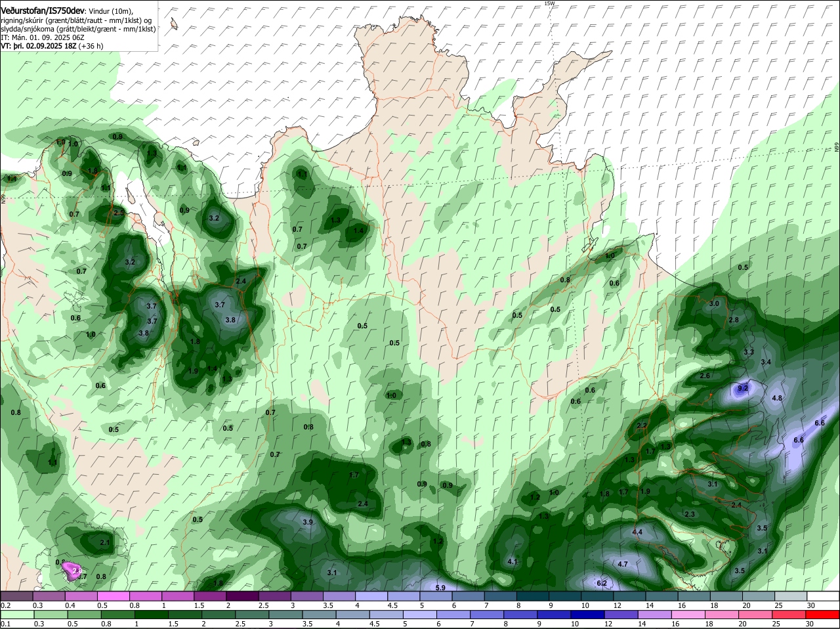The width and height of the screenshot is (840, 629).
Task: Select bright pink upper swatch starting at 0.5
Action: pos(113,596)
